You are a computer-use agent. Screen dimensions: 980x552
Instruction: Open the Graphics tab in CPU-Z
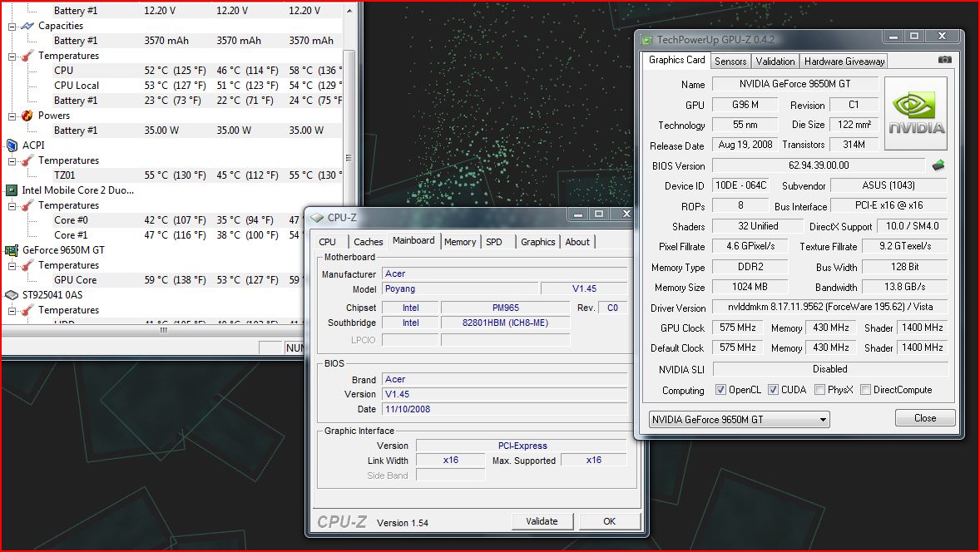click(537, 242)
